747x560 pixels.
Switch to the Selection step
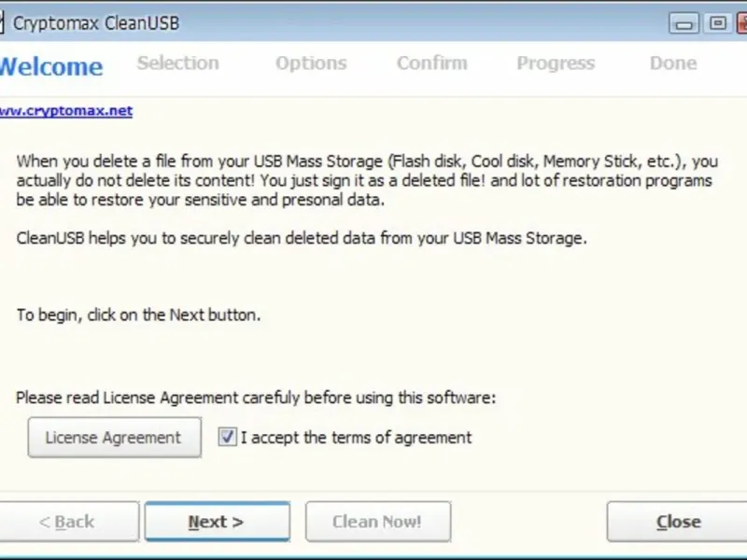coord(177,63)
